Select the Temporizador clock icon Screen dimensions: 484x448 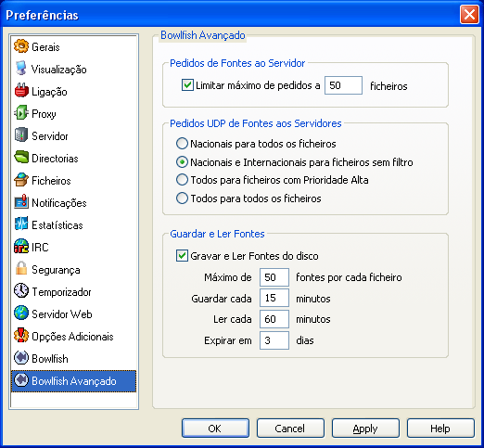(21, 291)
